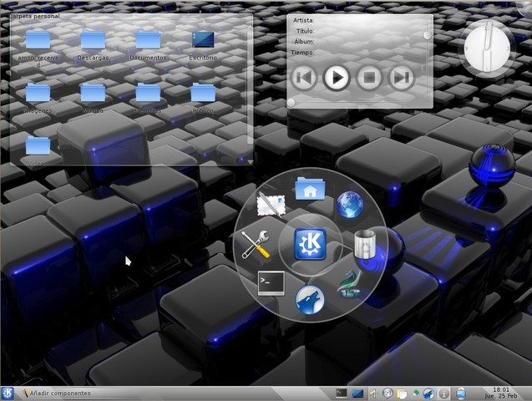Open the device notifier icon in panel
The height and width of the screenshot is (401, 532).
click(x=461, y=393)
